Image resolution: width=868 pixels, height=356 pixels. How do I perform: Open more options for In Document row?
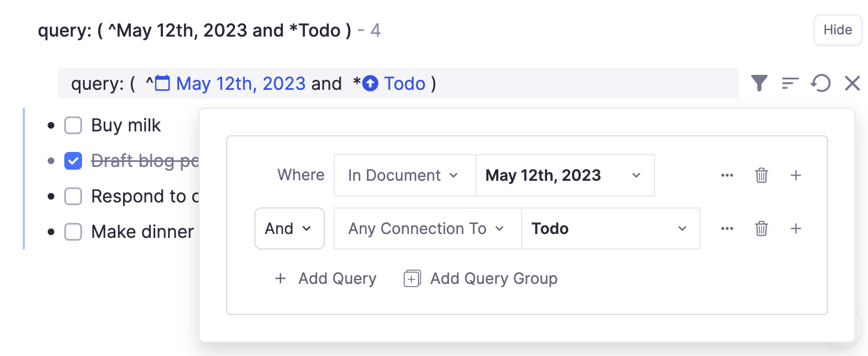727,175
